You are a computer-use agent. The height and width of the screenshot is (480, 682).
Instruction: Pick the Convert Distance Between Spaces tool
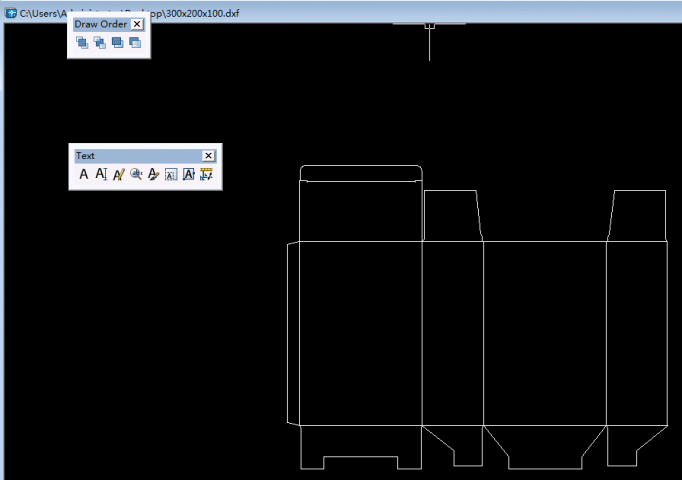click(x=206, y=174)
